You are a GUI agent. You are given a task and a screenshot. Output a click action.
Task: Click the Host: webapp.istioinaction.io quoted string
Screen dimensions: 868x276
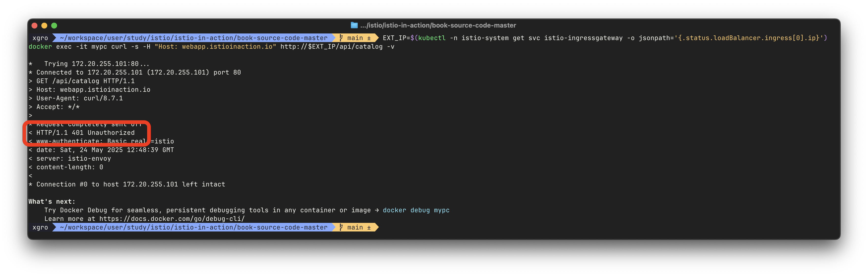click(x=215, y=46)
